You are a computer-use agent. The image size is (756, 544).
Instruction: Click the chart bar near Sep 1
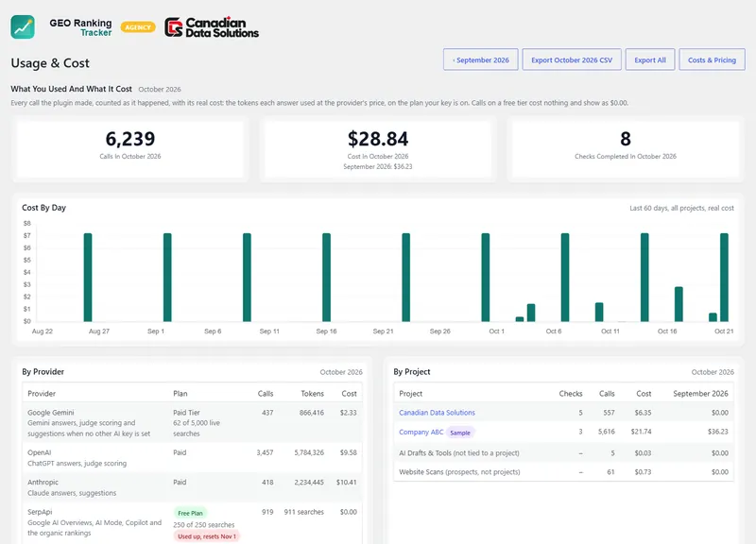(x=167, y=277)
